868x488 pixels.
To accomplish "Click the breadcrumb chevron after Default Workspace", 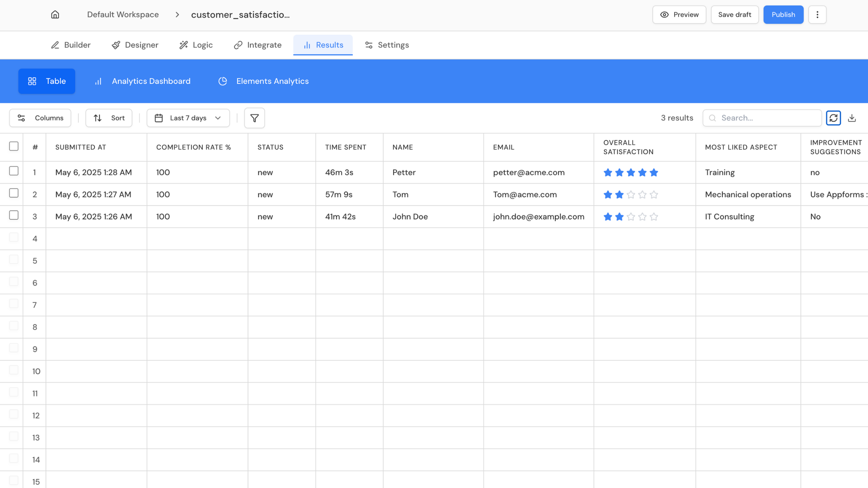I will tap(177, 14).
